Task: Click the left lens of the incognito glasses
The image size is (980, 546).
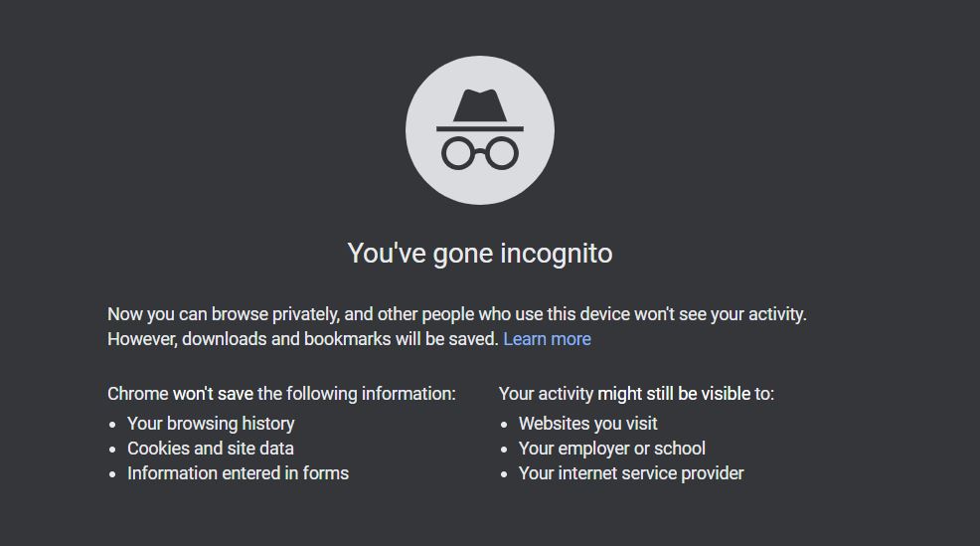Action: coord(458,153)
